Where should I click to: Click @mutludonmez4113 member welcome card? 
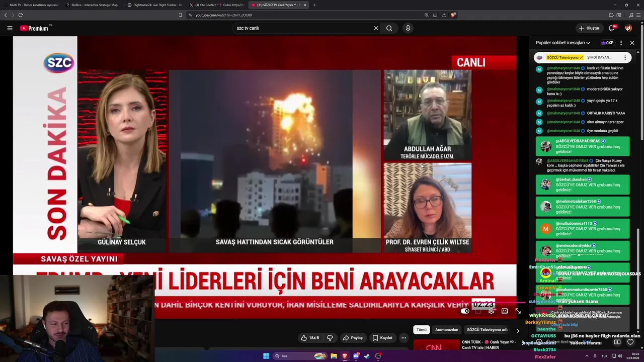583,229
